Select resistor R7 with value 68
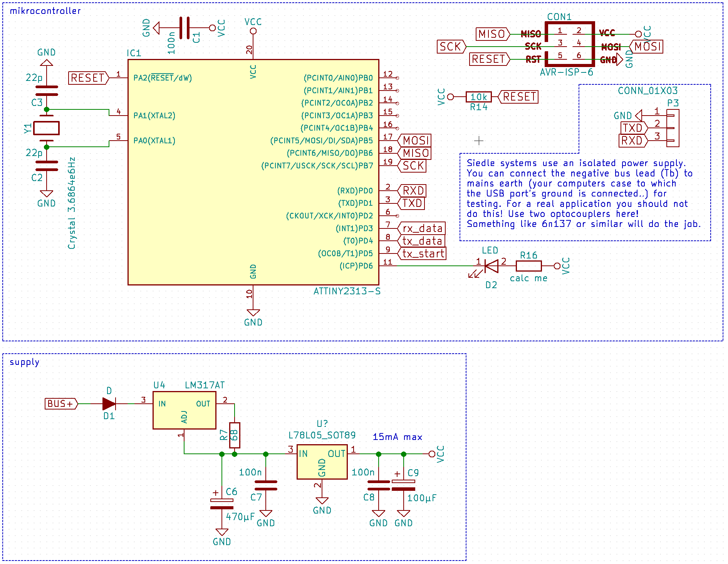This screenshot has height=564, width=728. [x=235, y=435]
